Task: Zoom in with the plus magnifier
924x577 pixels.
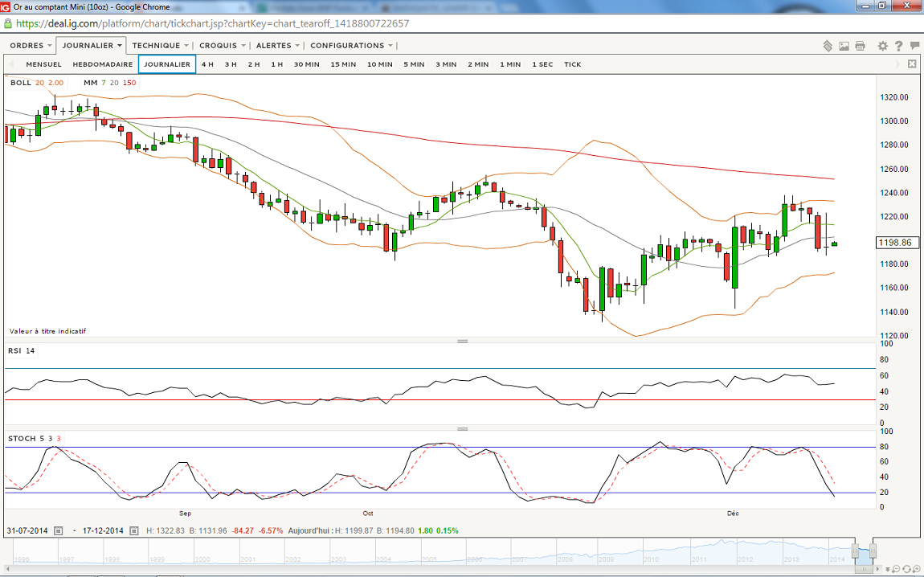Action: click(916, 569)
